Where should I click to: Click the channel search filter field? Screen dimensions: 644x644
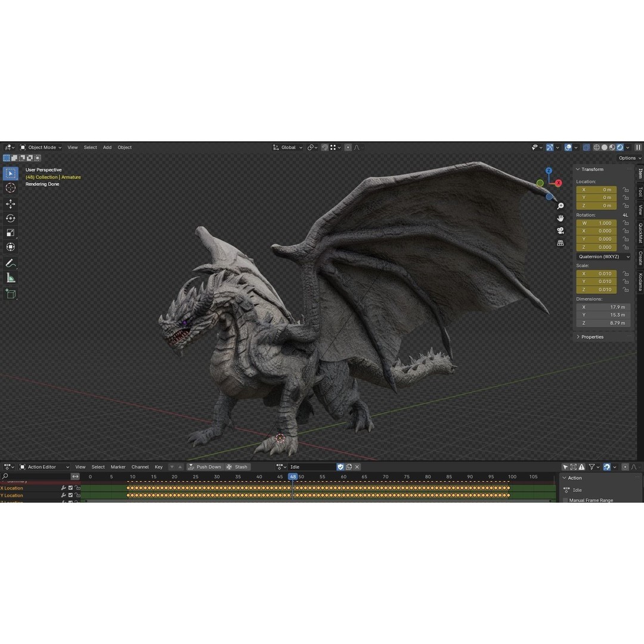point(36,476)
